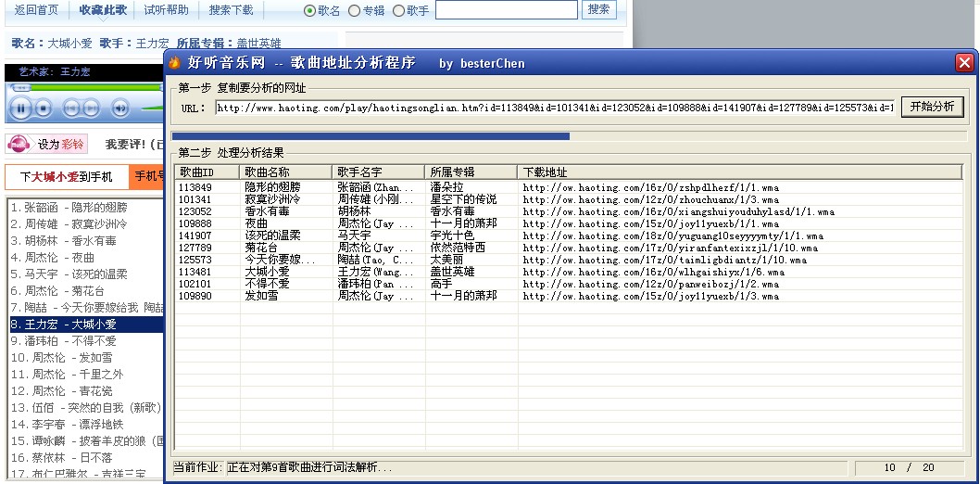Stop playback in the media player
Screen dimensions: 980x484
[x=44, y=108]
